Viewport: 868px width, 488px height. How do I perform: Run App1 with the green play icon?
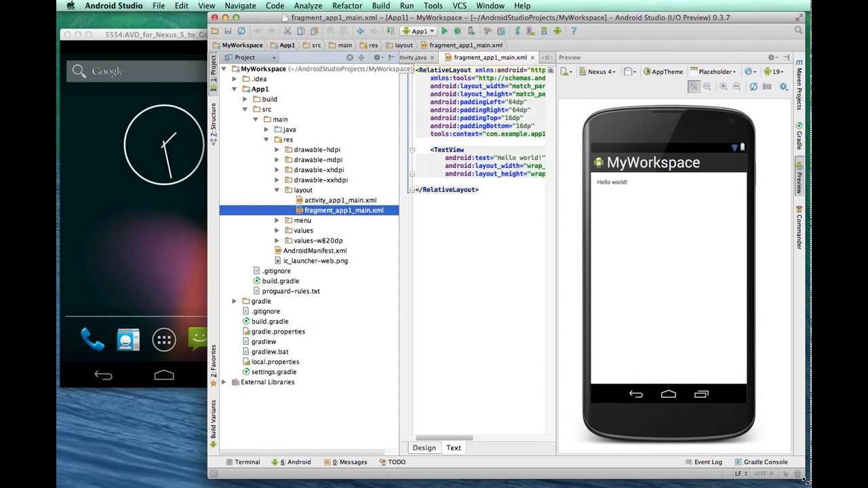click(x=445, y=31)
